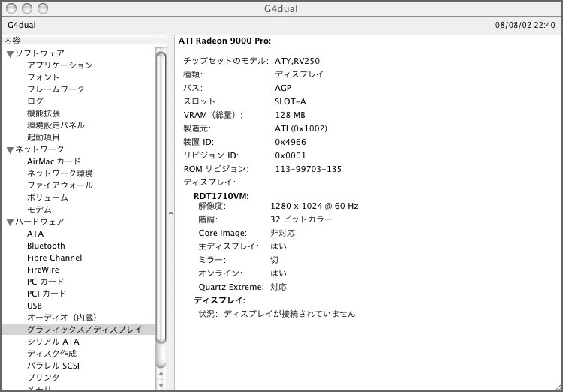Select ATA under hardware
Image resolution: width=563 pixels, height=392 pixels.
35,234
